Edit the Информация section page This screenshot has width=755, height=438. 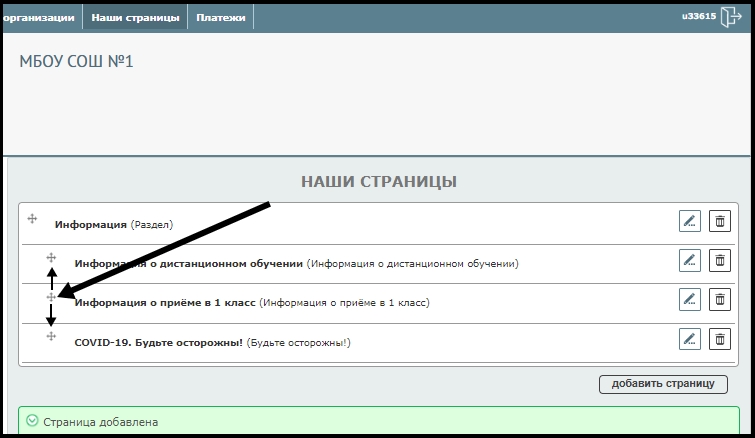(689, 221)
